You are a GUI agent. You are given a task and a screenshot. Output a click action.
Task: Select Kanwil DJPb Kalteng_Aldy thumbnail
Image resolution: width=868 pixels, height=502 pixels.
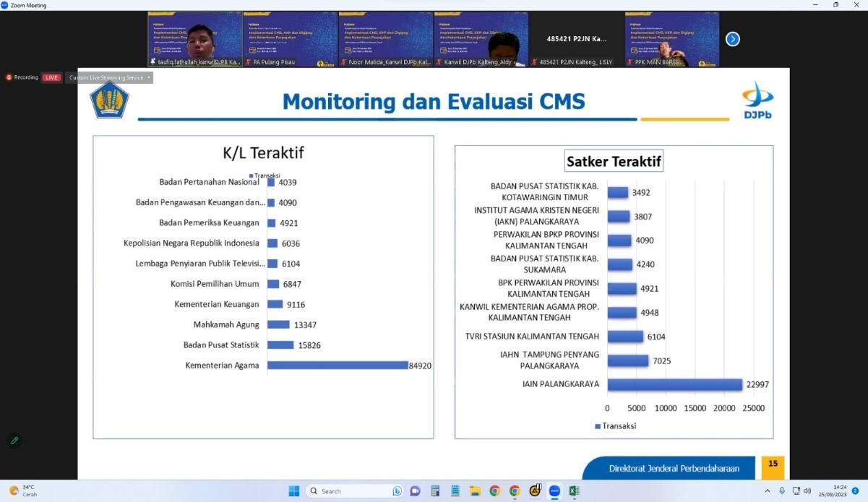481,39
